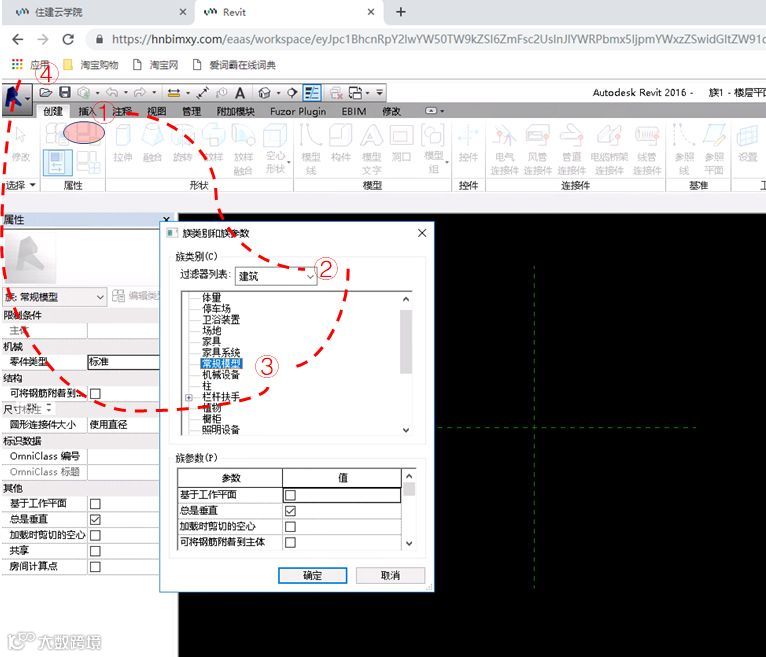Expand the 栏杆扶手 tree node
Viewport: 766px width, 657px height.
point(189,398)
